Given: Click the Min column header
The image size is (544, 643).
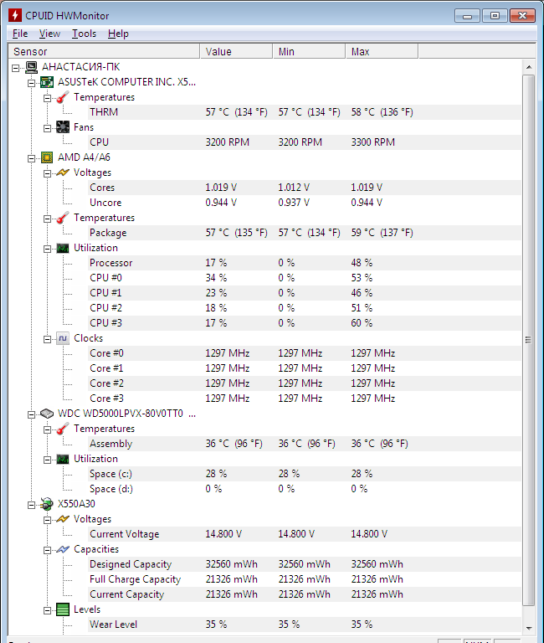Looking at the screenshot, I should (309, 52).
